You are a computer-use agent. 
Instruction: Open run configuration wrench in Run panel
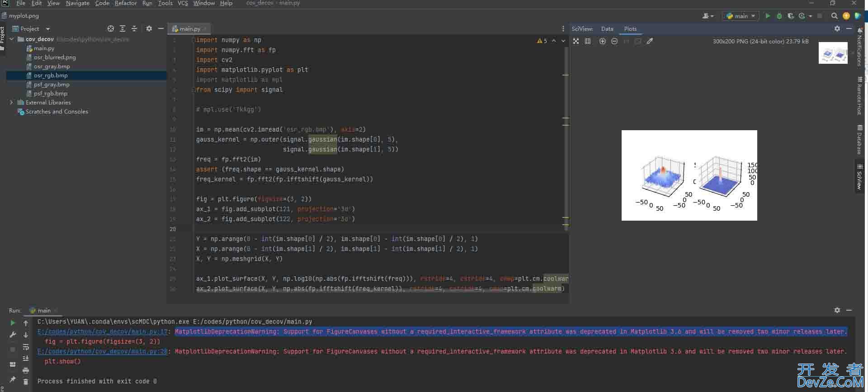click(13, 335)
